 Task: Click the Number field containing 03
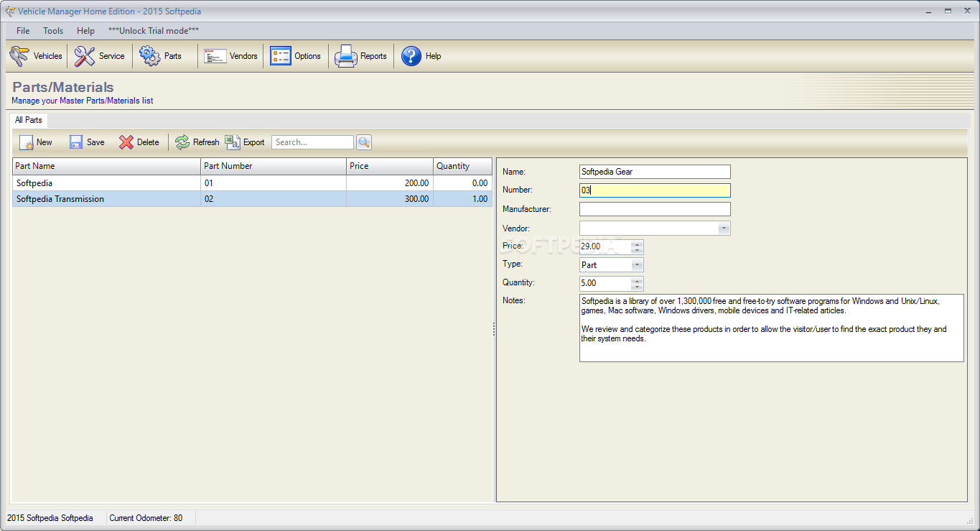pos(655,190)
